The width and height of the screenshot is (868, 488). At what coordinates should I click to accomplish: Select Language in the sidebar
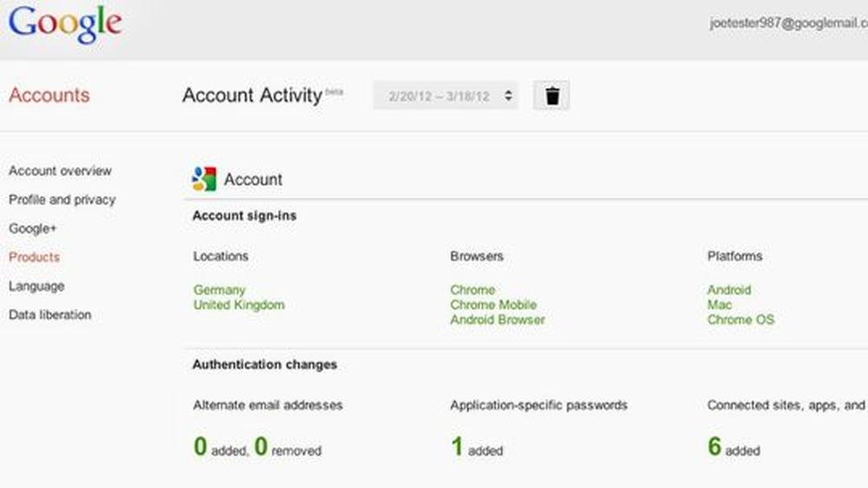coord(36,286)
